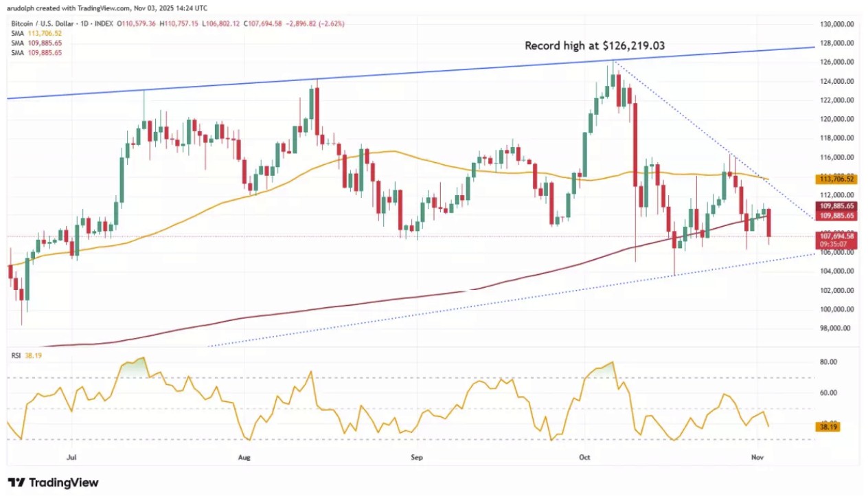The width and height of the screenshot is (868, 503).
Task: Click the TradingView logo icon
Action: tap(16, 482)
